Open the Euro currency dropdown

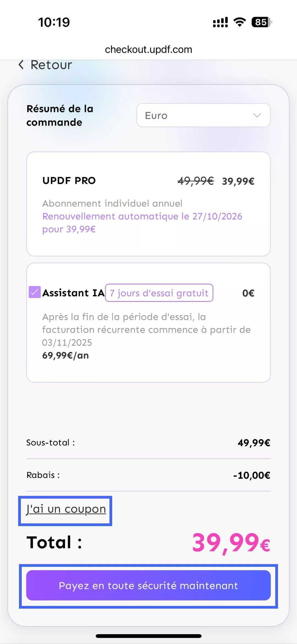pyautogui.click(x=203, y=115)
